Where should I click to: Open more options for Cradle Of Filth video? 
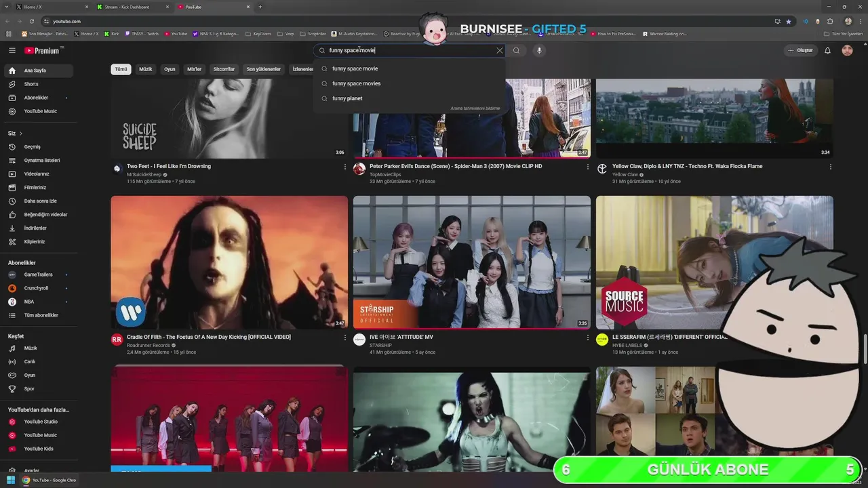pyautogui.click(x=345, y=338)
